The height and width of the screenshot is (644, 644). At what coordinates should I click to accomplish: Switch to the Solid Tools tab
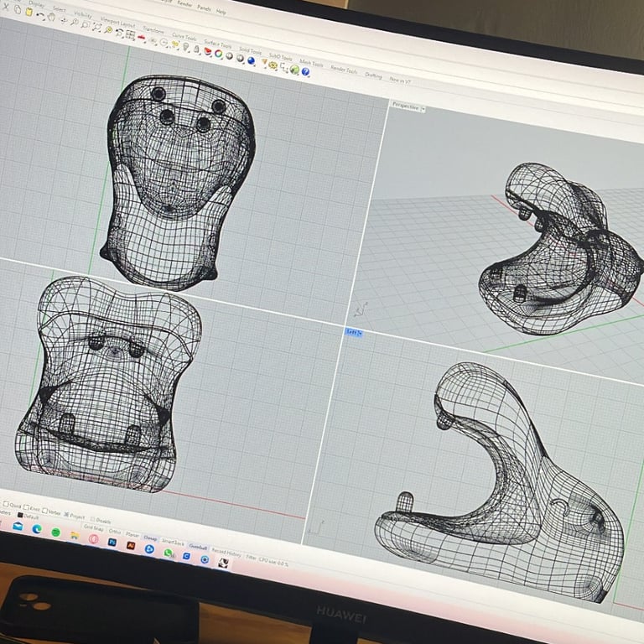coord(250,51)
